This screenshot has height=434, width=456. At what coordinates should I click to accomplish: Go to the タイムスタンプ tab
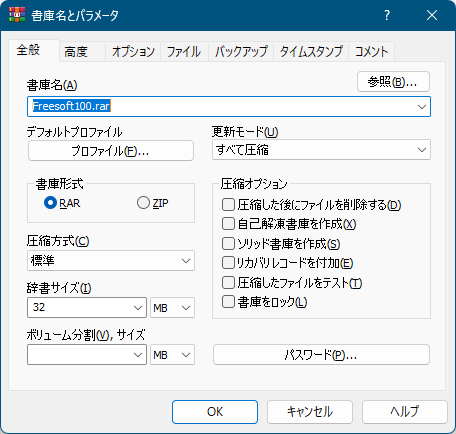point(311,52)
